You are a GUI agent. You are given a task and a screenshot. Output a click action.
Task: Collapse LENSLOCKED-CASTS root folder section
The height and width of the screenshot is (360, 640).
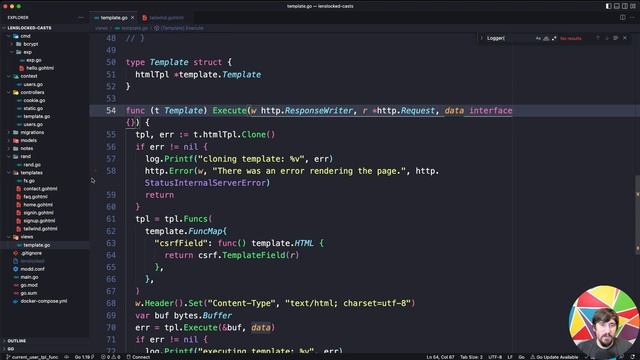29,28
